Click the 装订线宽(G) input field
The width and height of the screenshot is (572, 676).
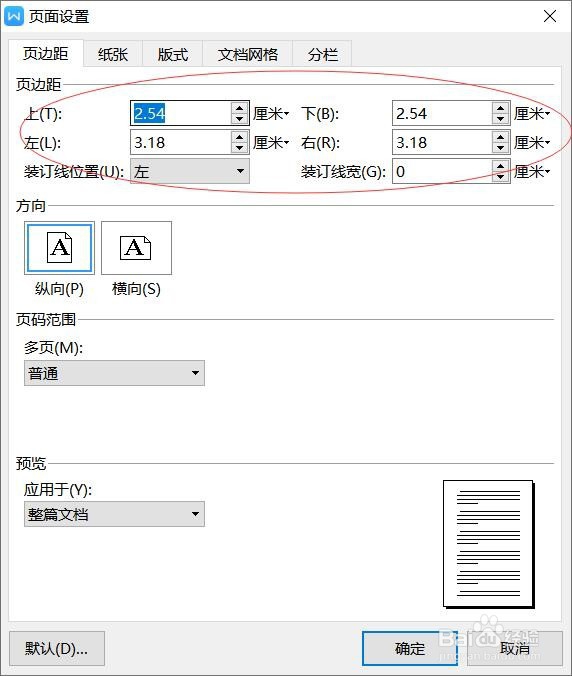[x=443, y=172]
